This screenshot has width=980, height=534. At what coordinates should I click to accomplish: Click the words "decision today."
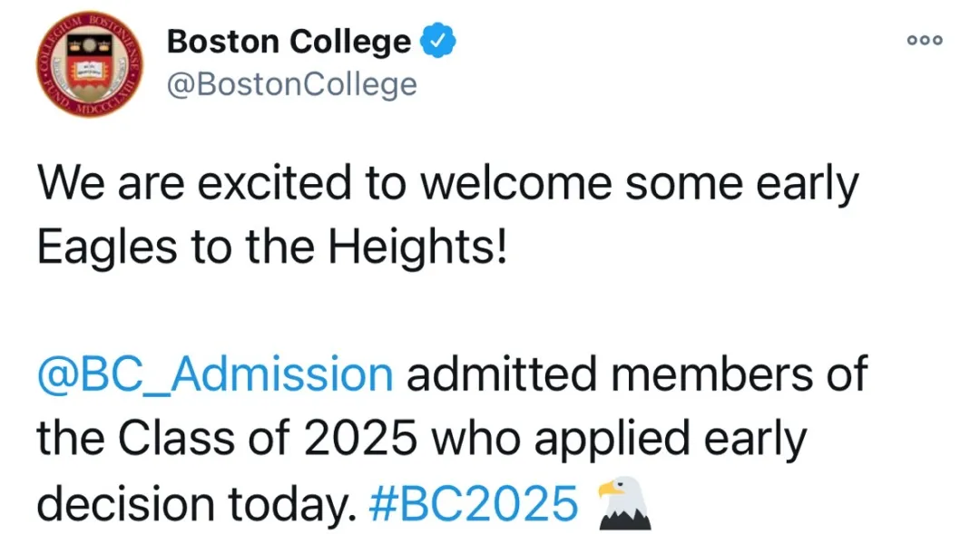(196, 505)
